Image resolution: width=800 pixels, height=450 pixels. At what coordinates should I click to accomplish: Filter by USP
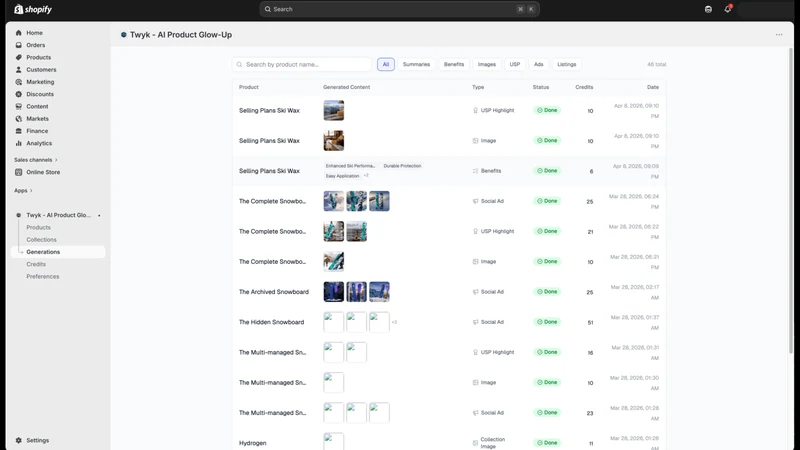pos(515,64)
